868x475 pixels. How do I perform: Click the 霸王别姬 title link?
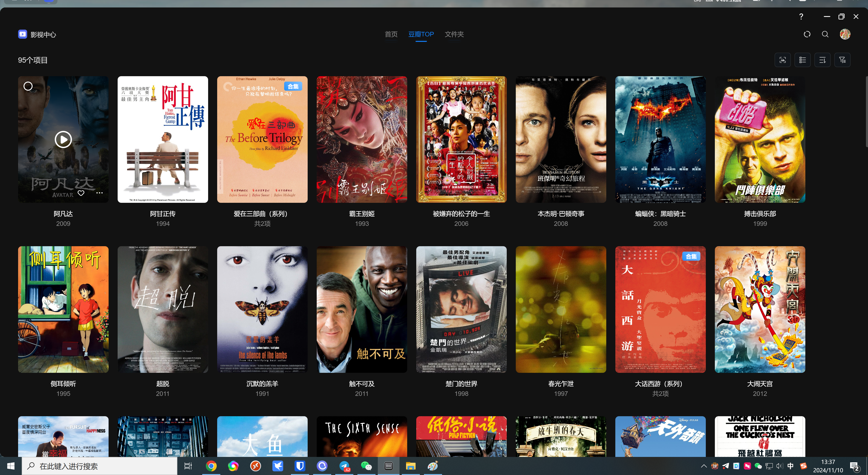362,214
